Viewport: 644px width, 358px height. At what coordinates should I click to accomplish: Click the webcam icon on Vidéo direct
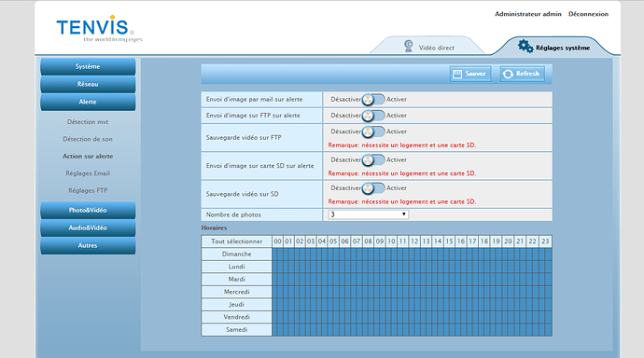(x=408, y=46)
